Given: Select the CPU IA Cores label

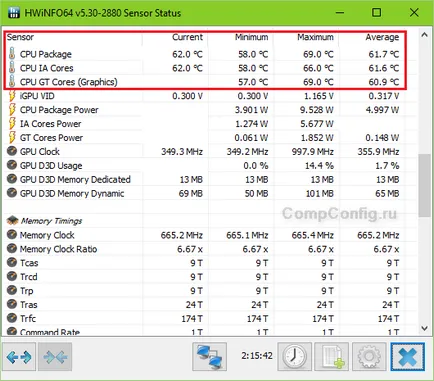Looking at the screenshot, I should 46,68.
